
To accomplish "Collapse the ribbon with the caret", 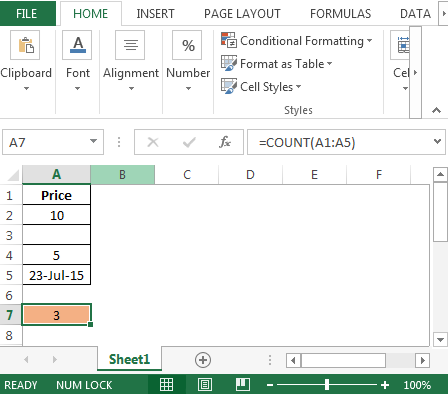I will pyautogui.click(x=436, y=110).
